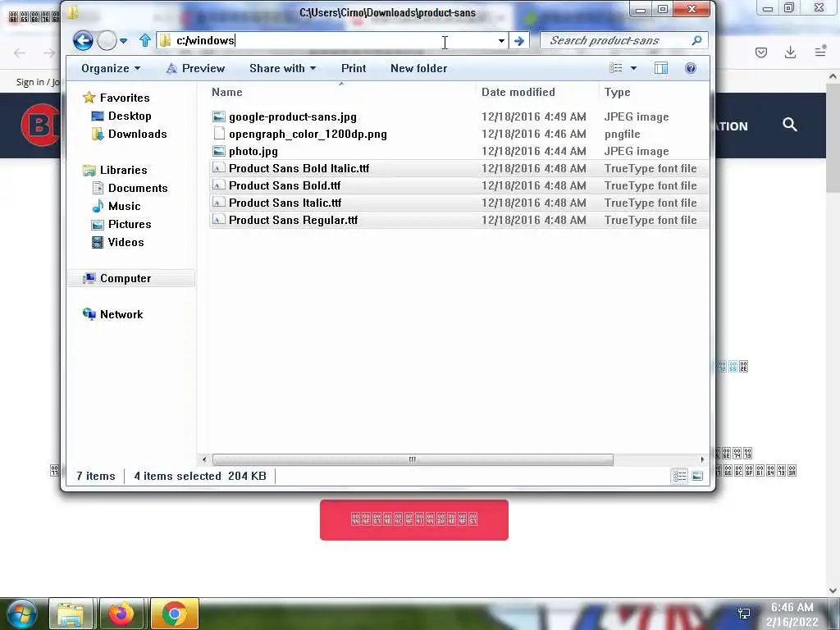Go up one folder level arrow

[x=144, y=40]
